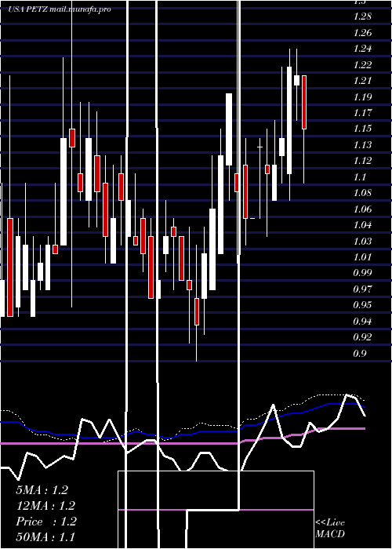Click the 1.04 price axis label

coord(362,225)
